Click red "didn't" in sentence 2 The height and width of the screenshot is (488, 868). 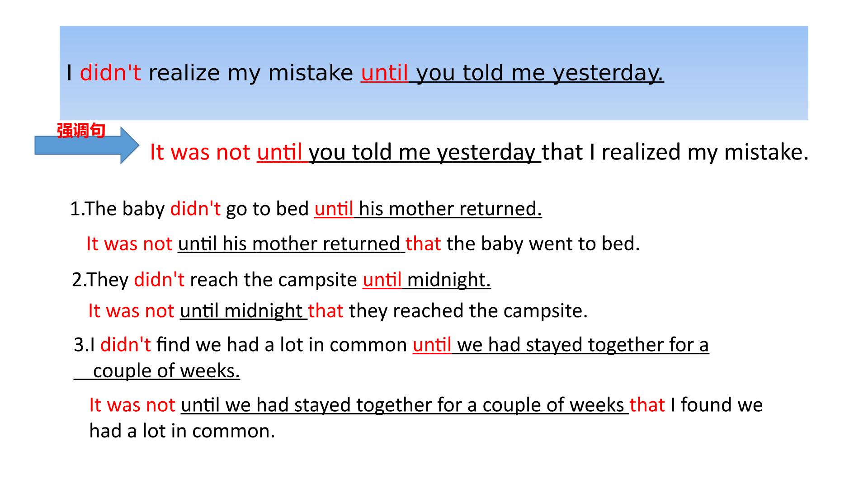click(159, 280)
